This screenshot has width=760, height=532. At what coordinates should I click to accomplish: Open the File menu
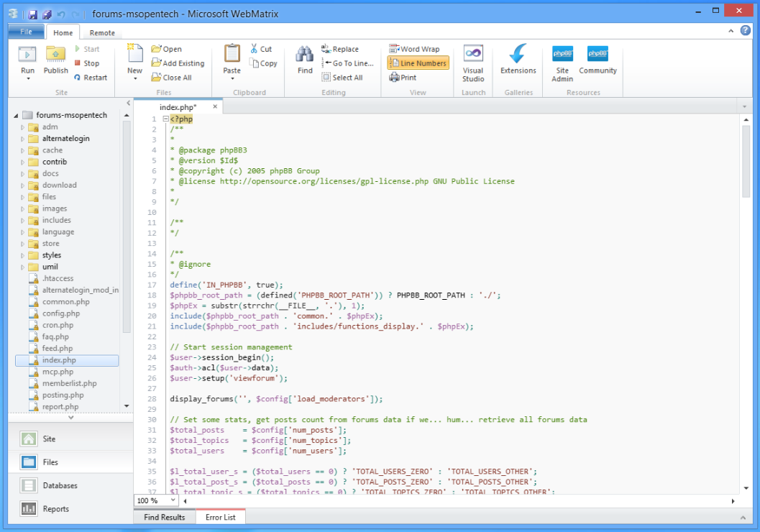tap(26, 32)
